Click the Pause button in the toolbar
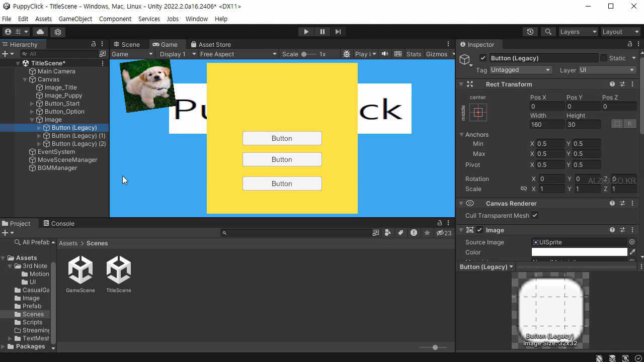The height and width of the screenshot is (362, 644). 323,32
